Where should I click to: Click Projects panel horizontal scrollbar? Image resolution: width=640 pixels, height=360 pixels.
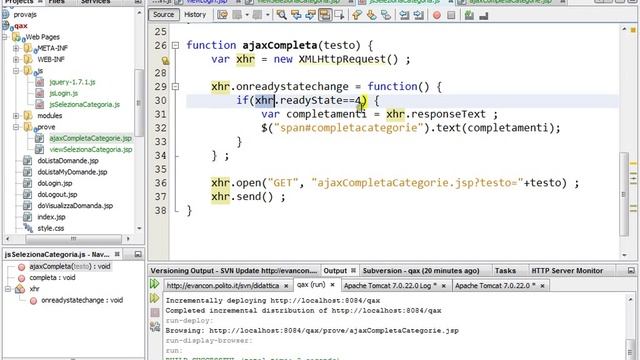(73, 238)
